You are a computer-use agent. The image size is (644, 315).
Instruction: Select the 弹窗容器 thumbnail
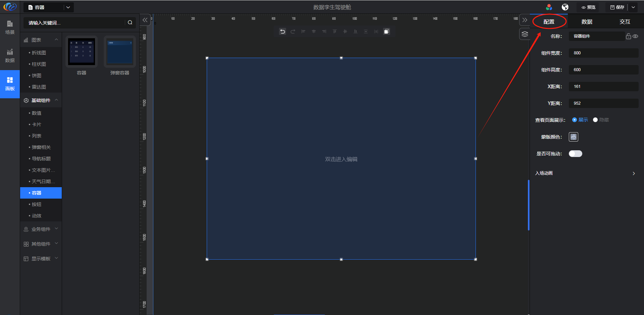tap(120, 52)
